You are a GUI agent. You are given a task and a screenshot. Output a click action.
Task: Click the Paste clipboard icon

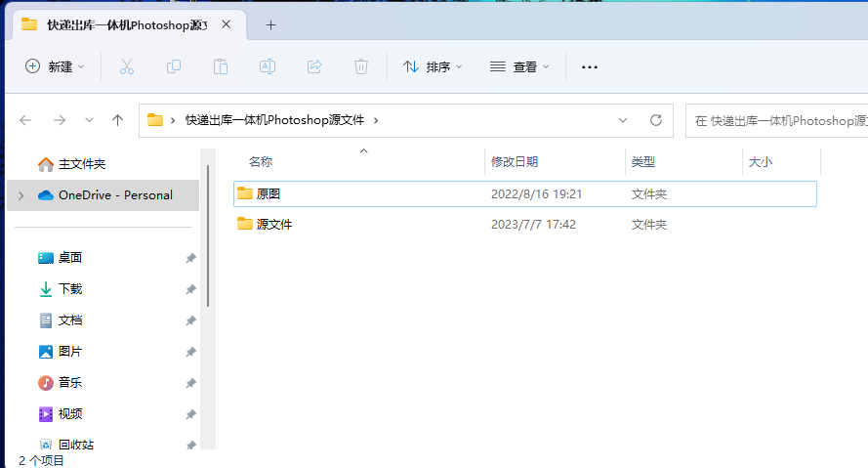click(221, 67)
